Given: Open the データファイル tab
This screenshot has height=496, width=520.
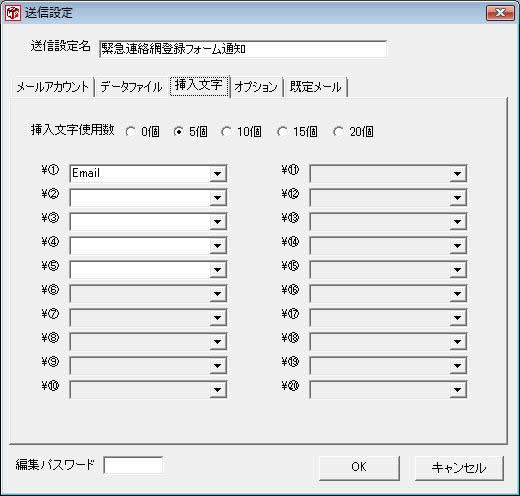Looking at the screenshot, I should 131,87.
